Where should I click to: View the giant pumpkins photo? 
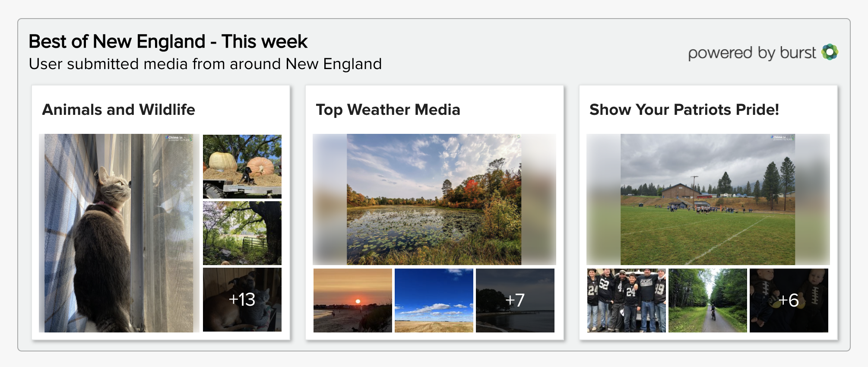tap(242, 167)
